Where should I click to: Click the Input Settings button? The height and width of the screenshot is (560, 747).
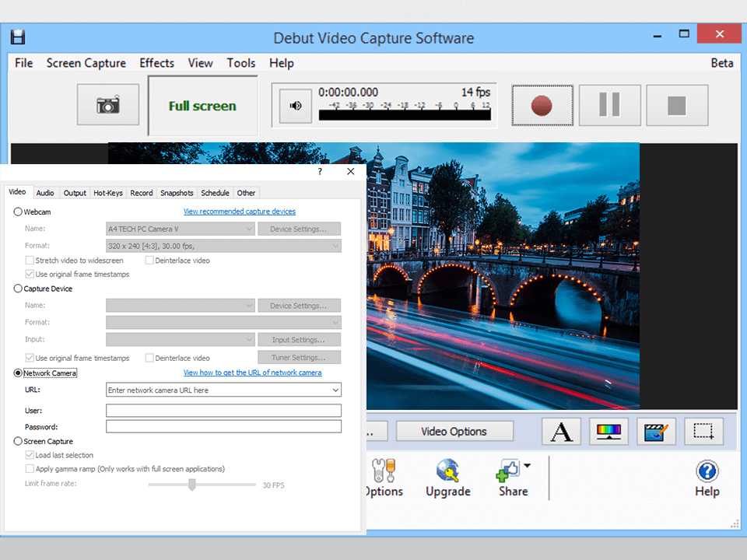[x=299, y=340]
